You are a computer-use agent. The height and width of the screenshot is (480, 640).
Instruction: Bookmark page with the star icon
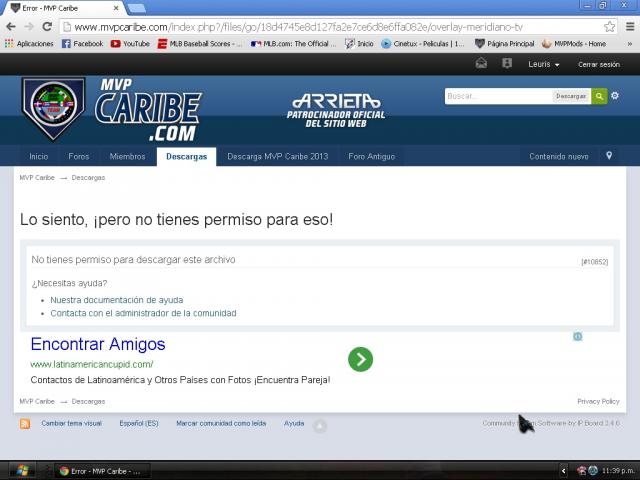coord(609,27)
